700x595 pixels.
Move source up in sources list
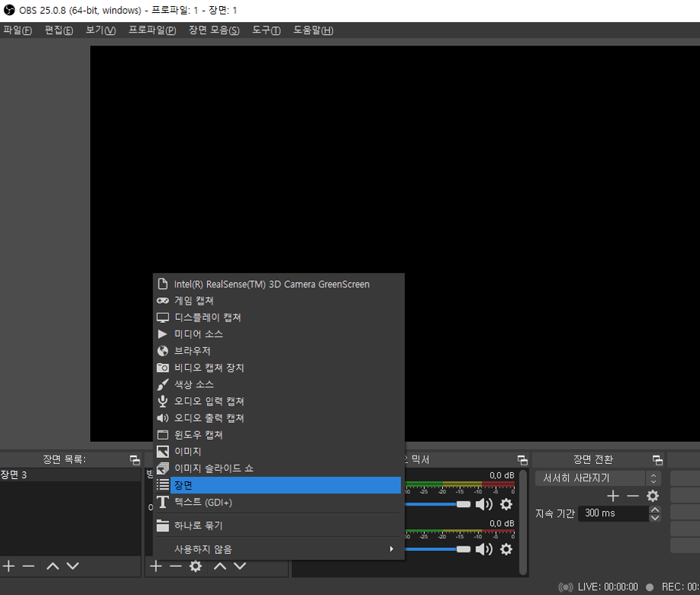220,566
